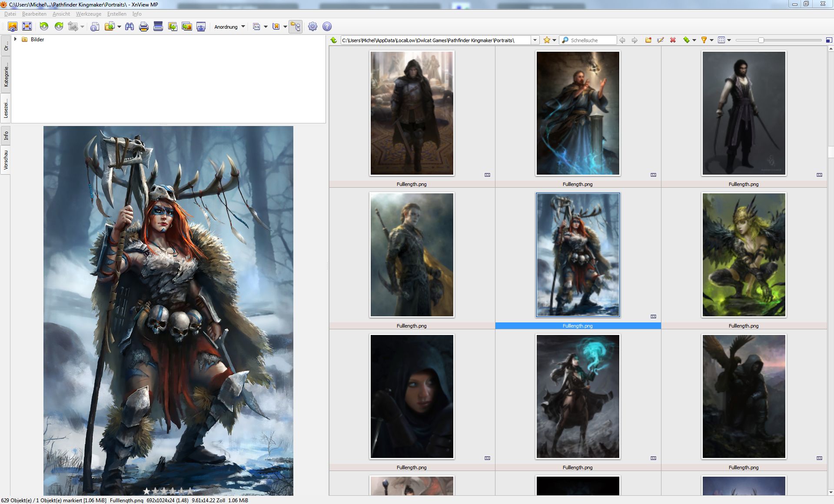The width and height of the screenshot is (834, 504).
Task: Click the screen capture camera icon
Action: [201, 27]
